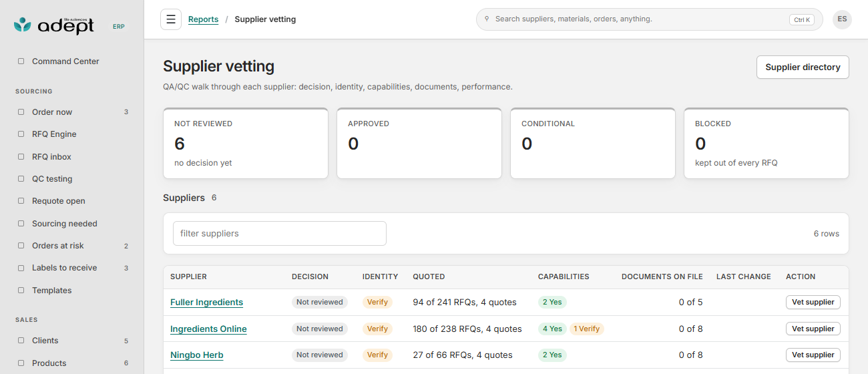This screenshot has height=374, width=868.
Task: Open Fuller Ingredients supplier link
Action: pos(206,302)
